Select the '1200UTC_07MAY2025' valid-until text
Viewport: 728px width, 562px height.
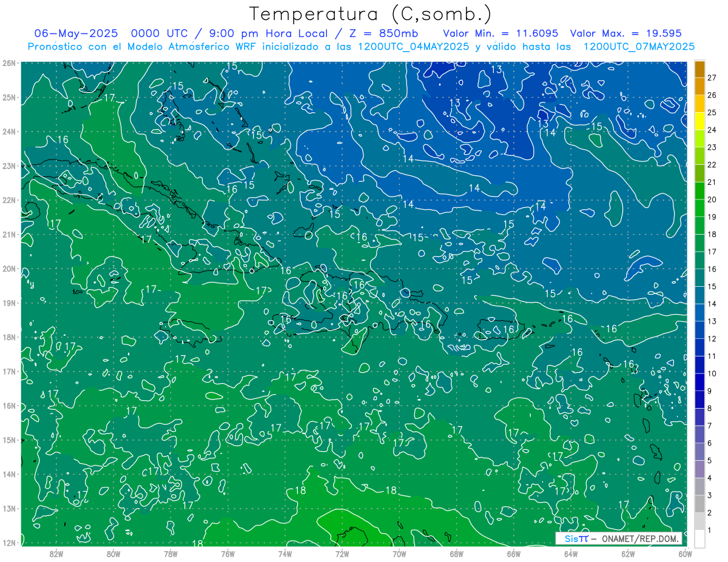point(639,46)
